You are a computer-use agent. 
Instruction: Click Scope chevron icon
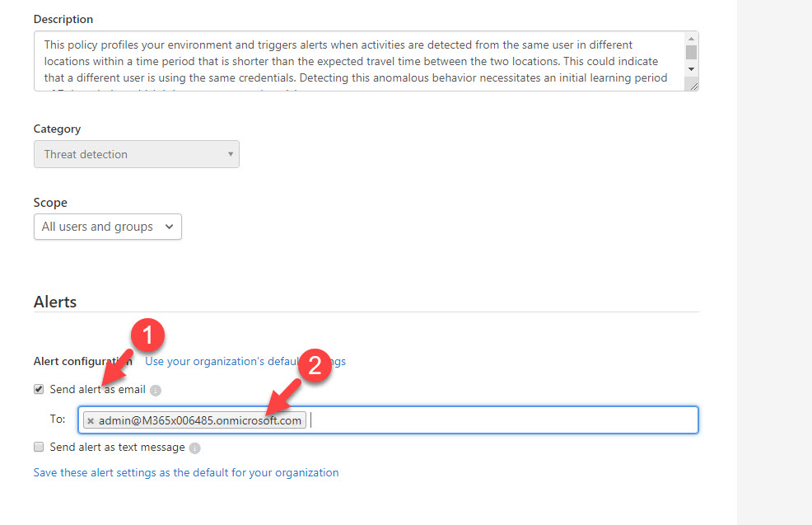coord(169,227)
